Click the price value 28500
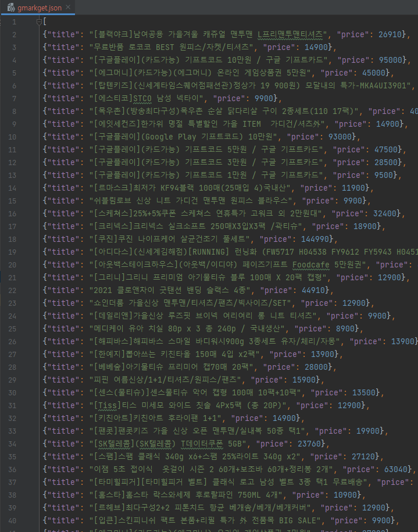Viewport: 418px width, 532px height. tap(386, 162)
